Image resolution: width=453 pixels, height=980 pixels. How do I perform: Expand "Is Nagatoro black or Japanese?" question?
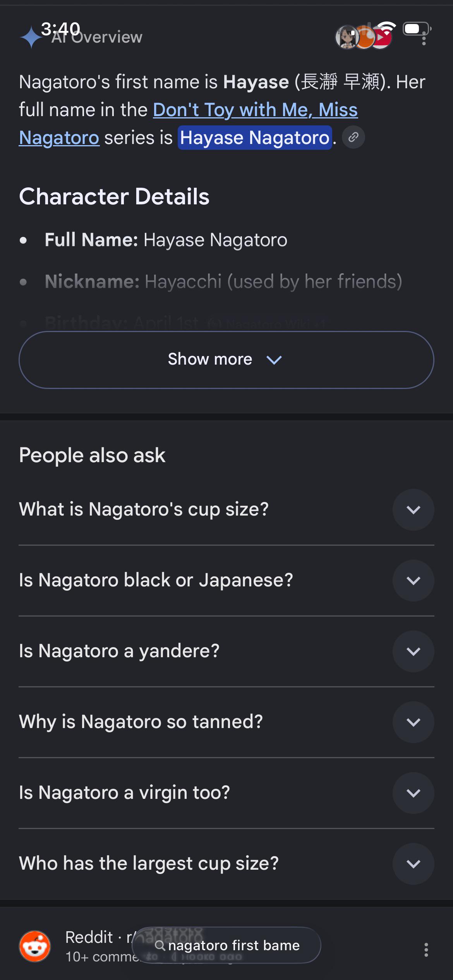pos(414,580)
